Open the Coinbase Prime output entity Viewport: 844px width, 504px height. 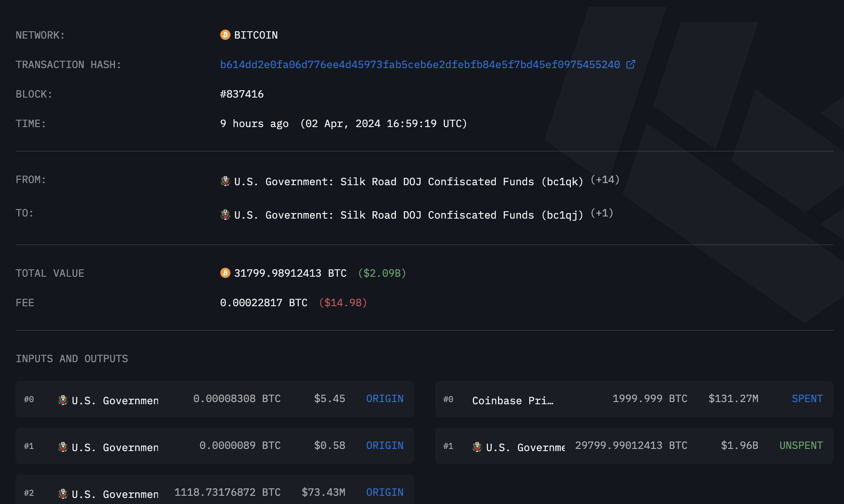(512, 401)
